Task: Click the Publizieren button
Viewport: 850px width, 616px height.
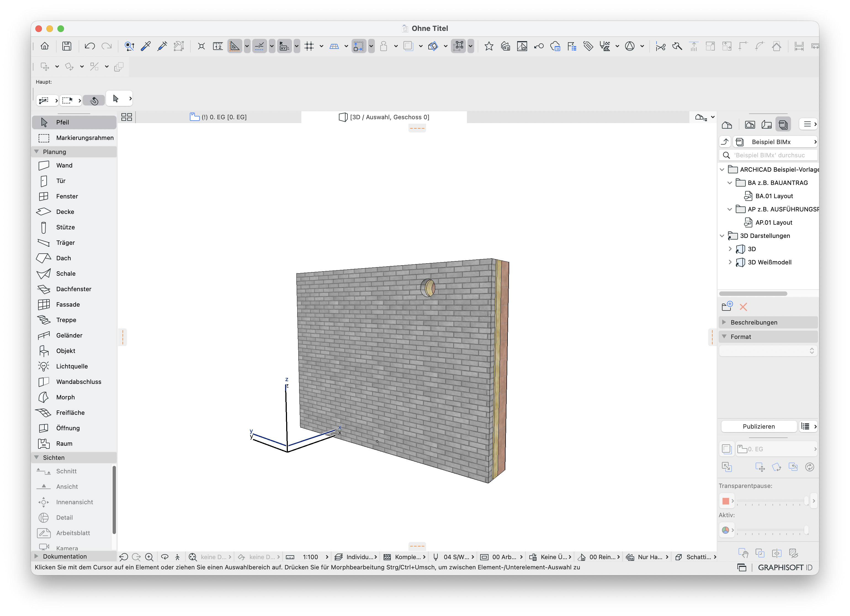Action: (x=759, y=426)
